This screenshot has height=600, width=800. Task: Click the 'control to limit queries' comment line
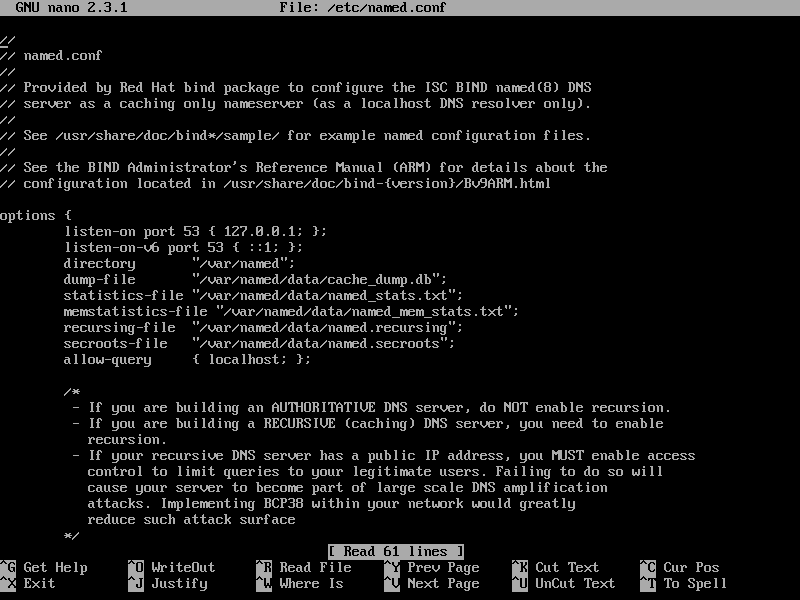[376, 472]
